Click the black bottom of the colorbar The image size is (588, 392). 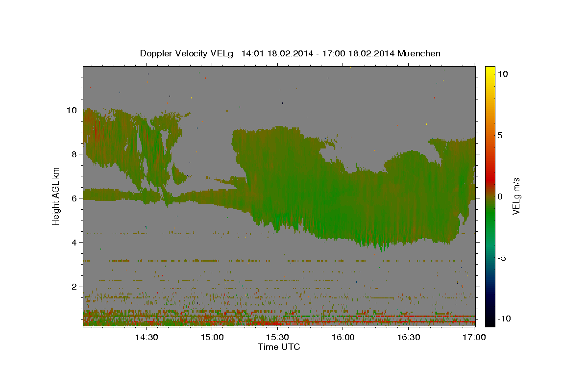490,322
